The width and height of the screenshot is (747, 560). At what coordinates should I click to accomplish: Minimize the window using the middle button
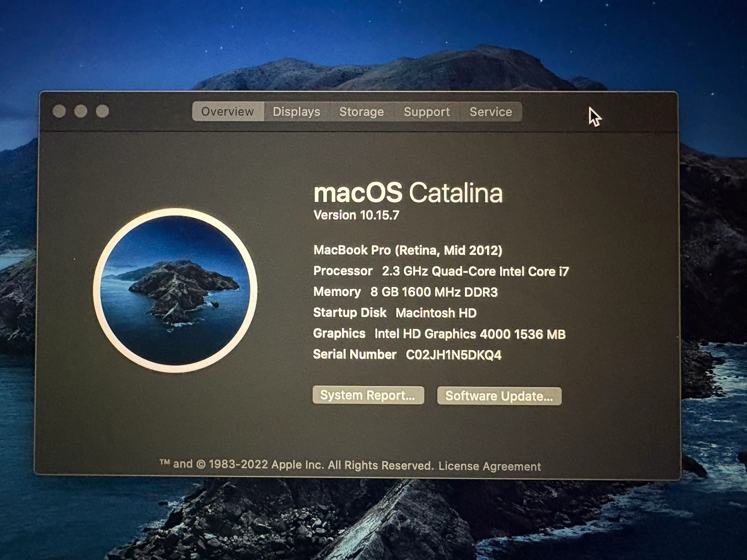[x=81, y=111]
